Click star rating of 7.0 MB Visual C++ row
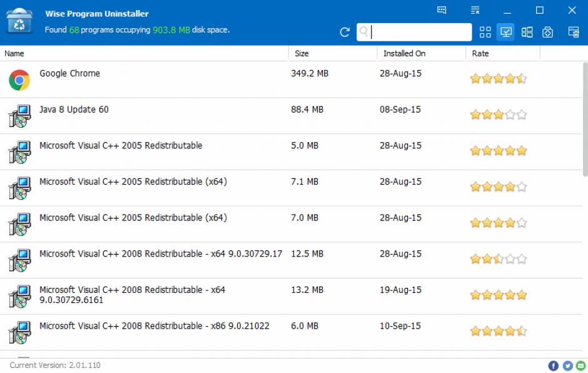 pos(499,223)
